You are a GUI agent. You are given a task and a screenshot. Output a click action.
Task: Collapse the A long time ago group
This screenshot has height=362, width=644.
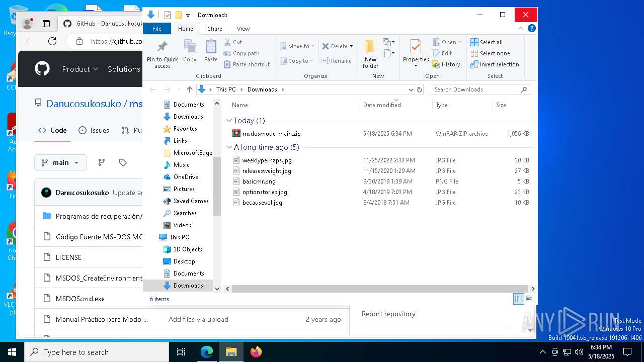(229, 147)
